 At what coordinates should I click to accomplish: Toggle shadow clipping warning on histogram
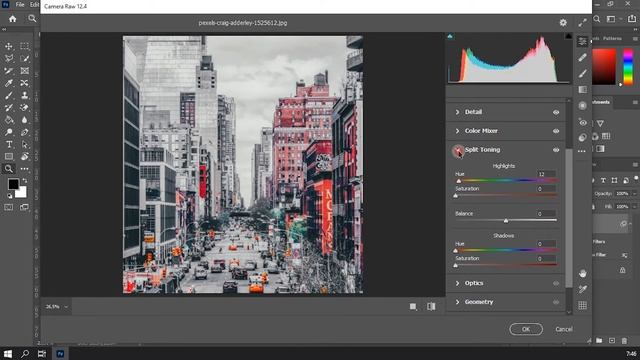450,36
